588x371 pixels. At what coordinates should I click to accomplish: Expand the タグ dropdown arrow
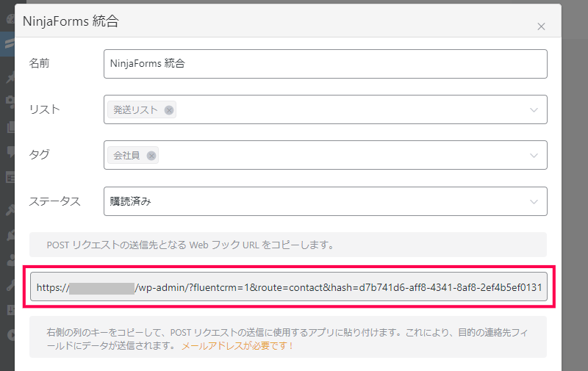tap(534, 156)
